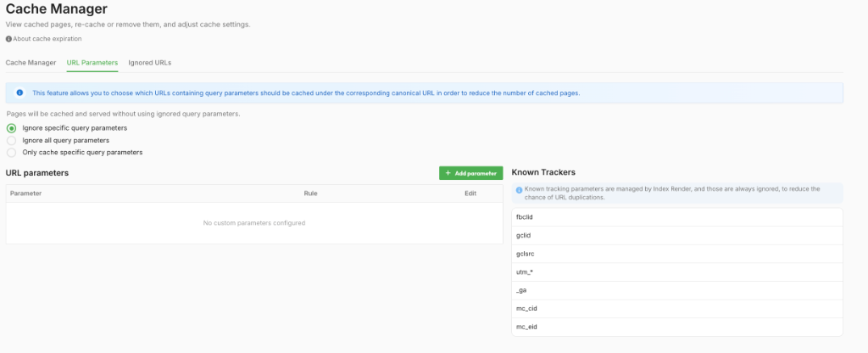The image size is (868, 353).
Task: Click the Cache Manager page title
Action: pyautogui.click(x=57, y=8)
